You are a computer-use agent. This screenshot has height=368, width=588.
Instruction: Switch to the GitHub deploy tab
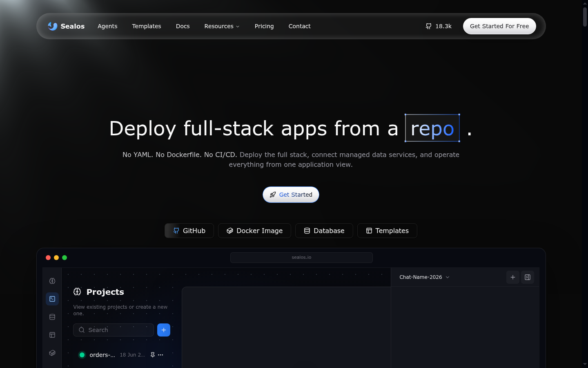189,231
